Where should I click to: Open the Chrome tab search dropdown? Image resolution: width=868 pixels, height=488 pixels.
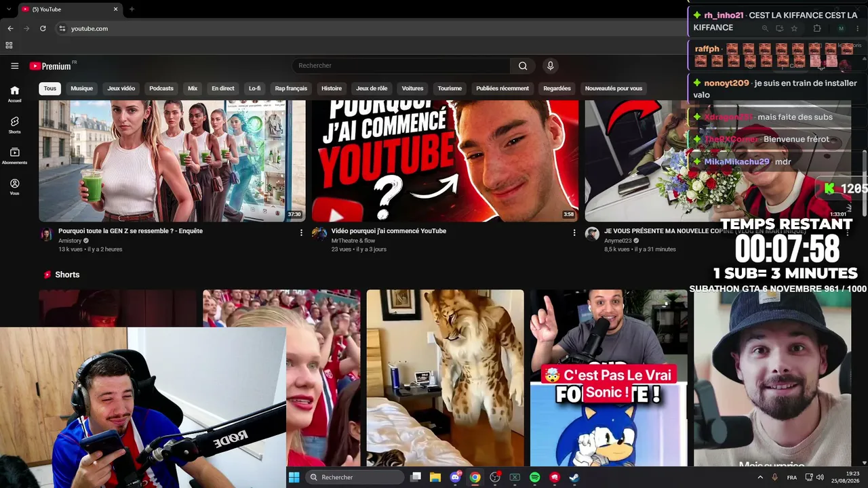[10, 9]
